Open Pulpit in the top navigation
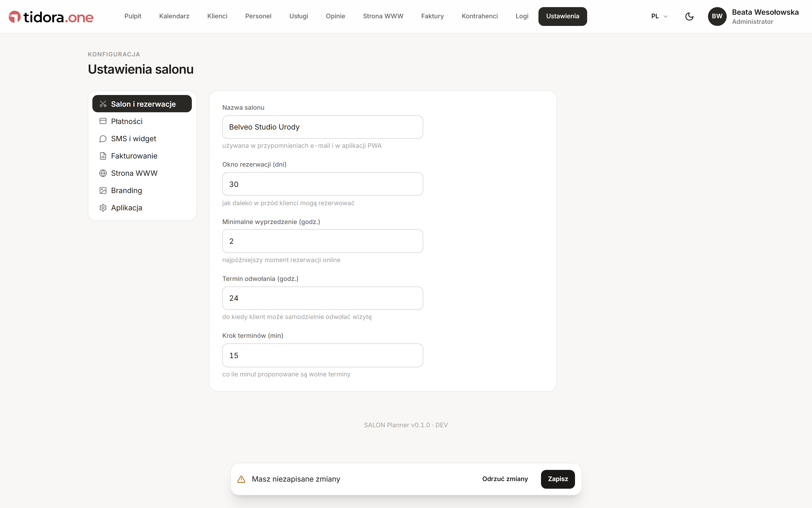 [133, 16]
